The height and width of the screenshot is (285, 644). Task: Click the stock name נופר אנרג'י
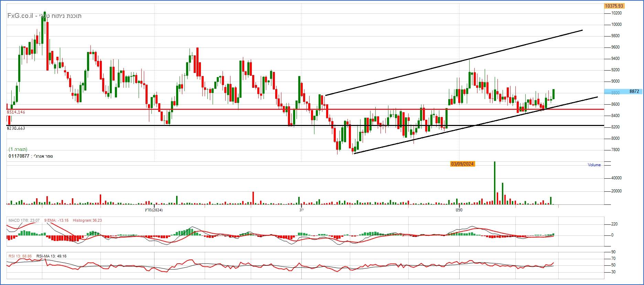43,156
